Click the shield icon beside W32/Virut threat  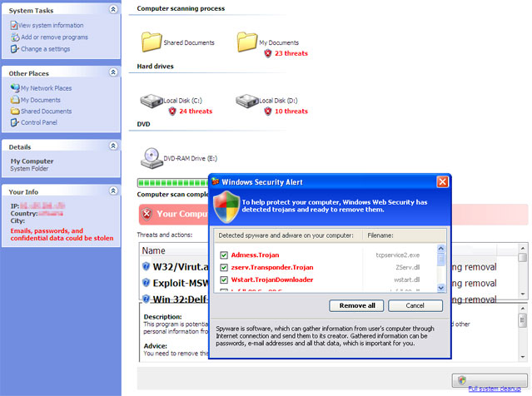pyautogui.click(x=146, y=266)
